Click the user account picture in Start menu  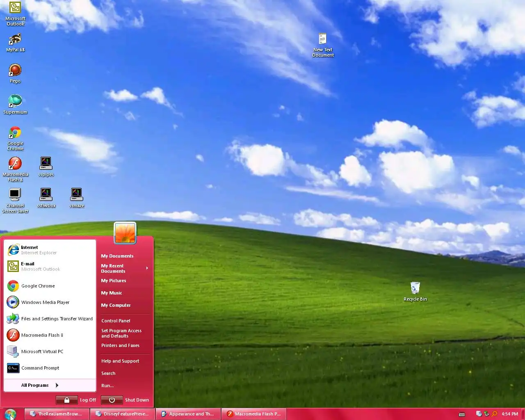coord(125,233)
